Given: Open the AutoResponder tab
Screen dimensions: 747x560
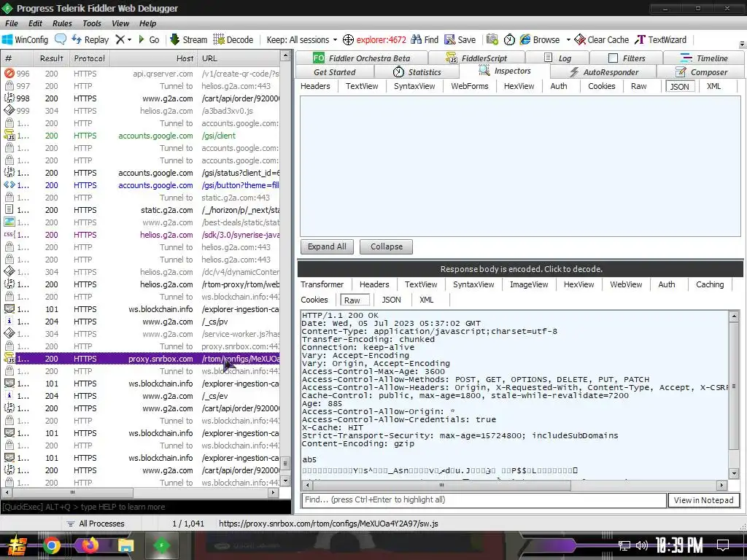Looking at the screenshot, I should (x=603, y=72).
